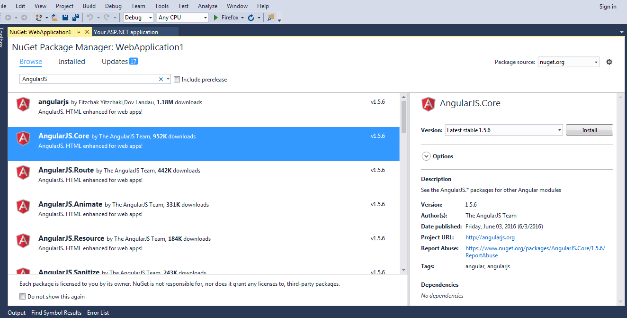This screenshot has height=318, width=644.
Task: Check Do not show this again
Action: [22, 296]
